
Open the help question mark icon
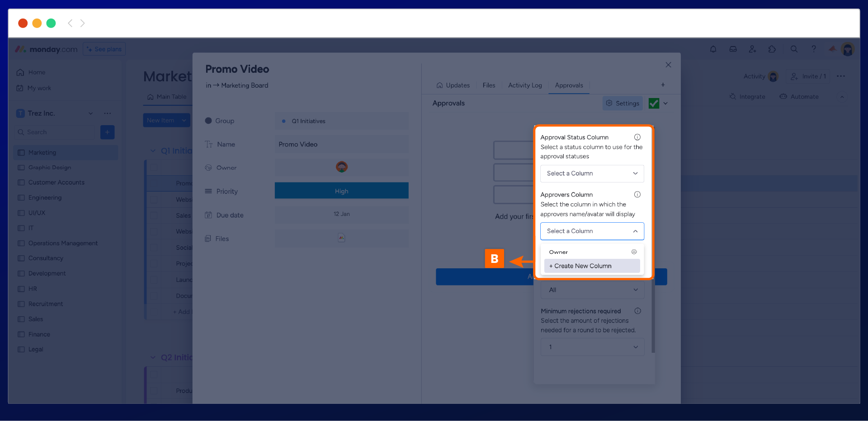pos(814,49)
